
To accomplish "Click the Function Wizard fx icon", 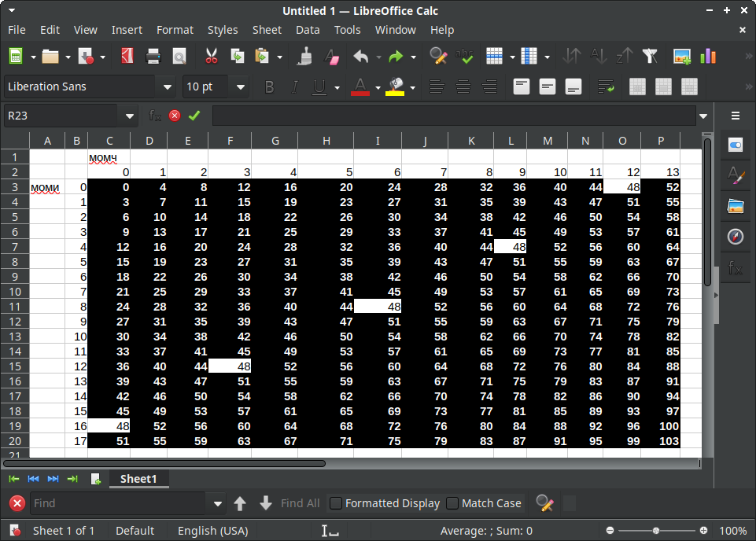I will [x=154, y=116].
